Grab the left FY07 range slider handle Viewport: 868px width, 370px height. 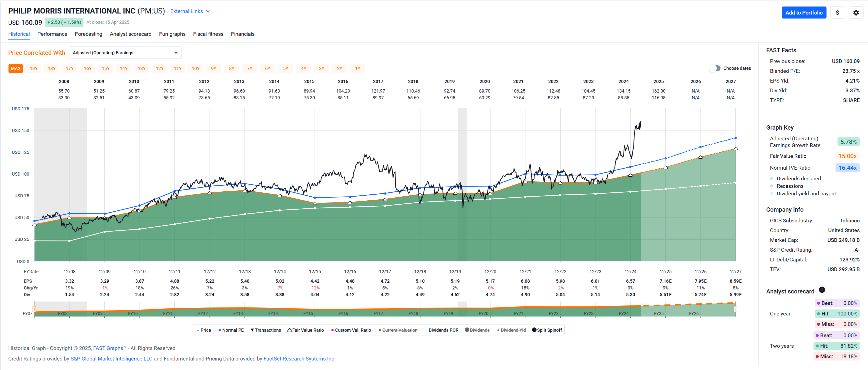pos(34,309)
